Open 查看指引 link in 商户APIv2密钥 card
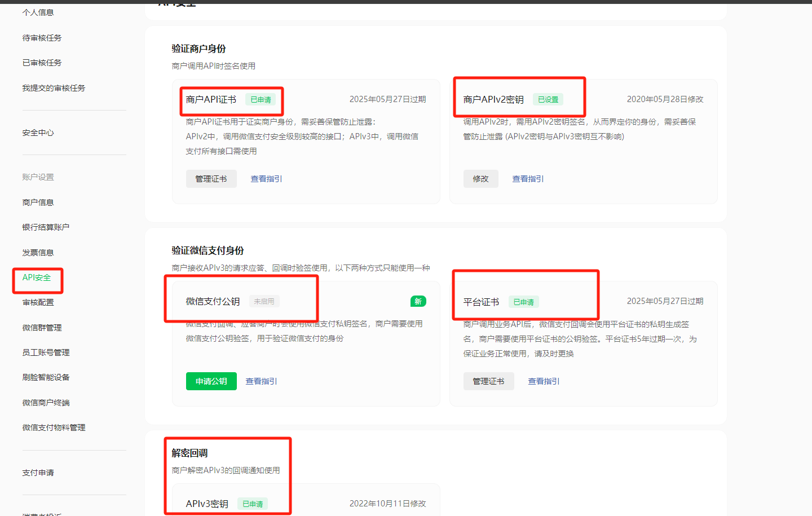 pos(528,179)
